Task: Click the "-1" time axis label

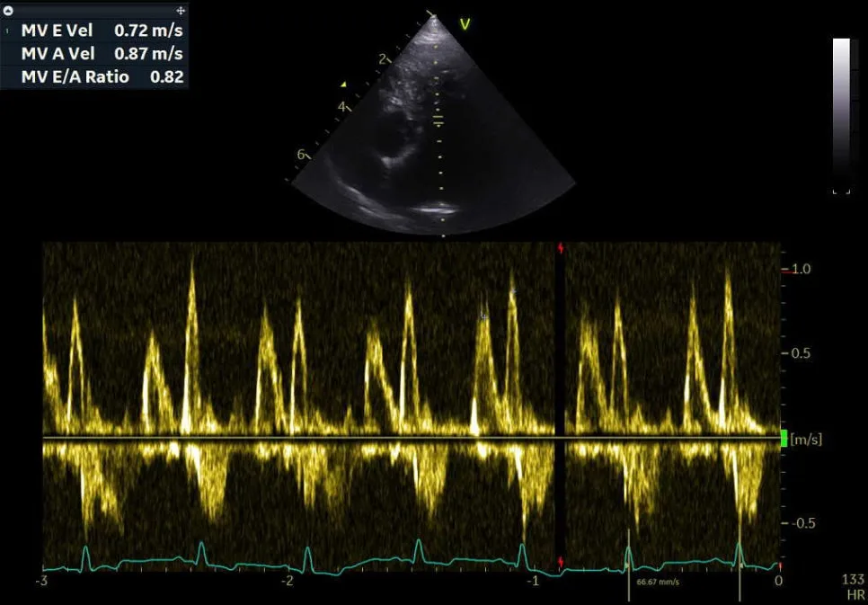Action: [x=533, y=581]
